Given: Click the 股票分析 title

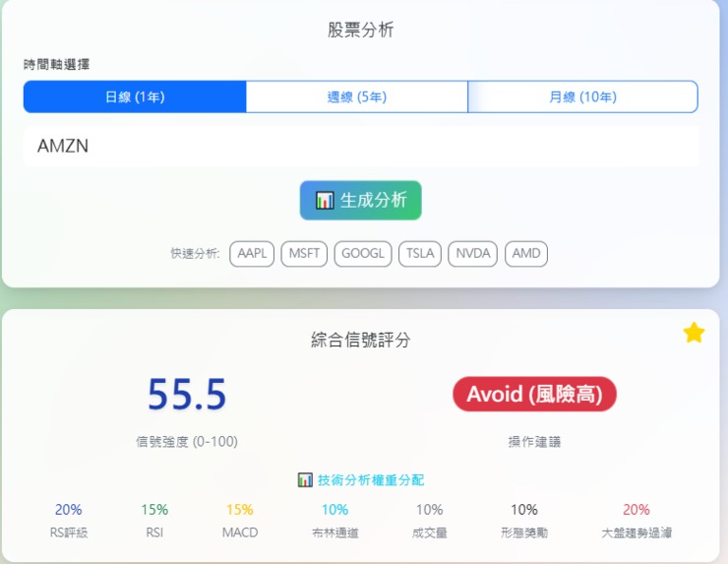Looking at the screenshot, I should [x=361, y=30].
